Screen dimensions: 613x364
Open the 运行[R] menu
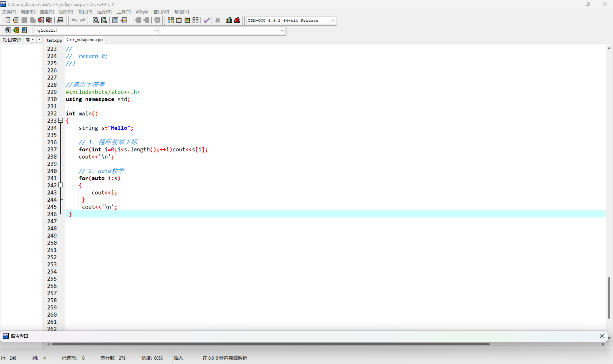tap(104, 12)
